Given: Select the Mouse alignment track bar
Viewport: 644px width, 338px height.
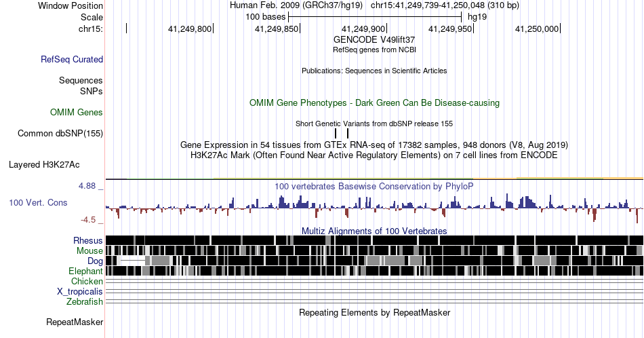Looking at the screenshot, I should 375,250.
